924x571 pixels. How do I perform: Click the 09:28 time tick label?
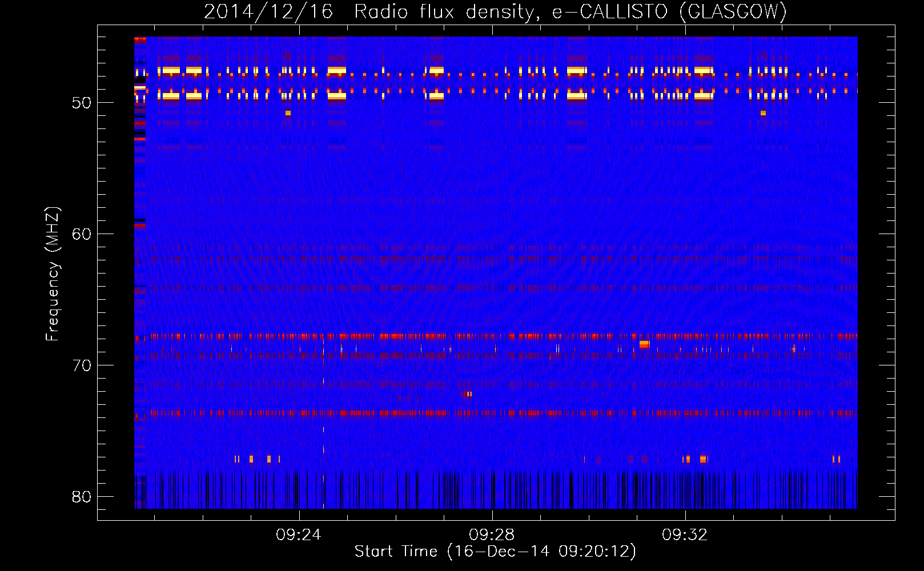click(492, 535)
